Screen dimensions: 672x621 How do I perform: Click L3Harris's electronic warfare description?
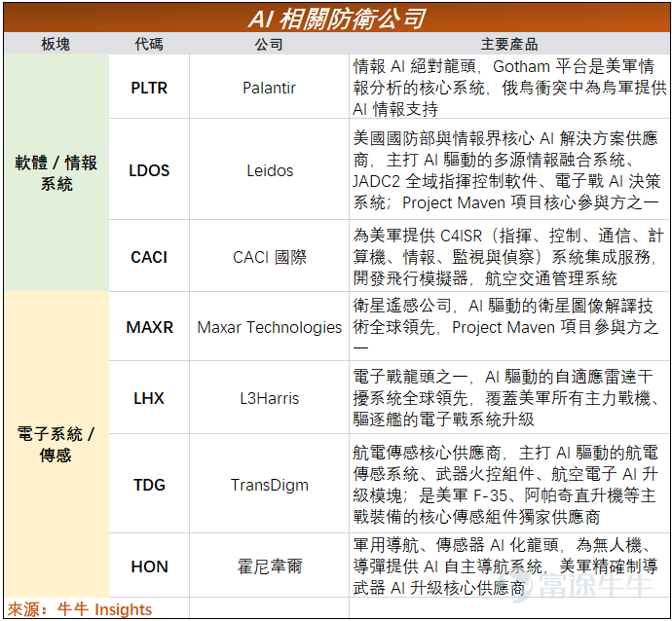[506, 398]
